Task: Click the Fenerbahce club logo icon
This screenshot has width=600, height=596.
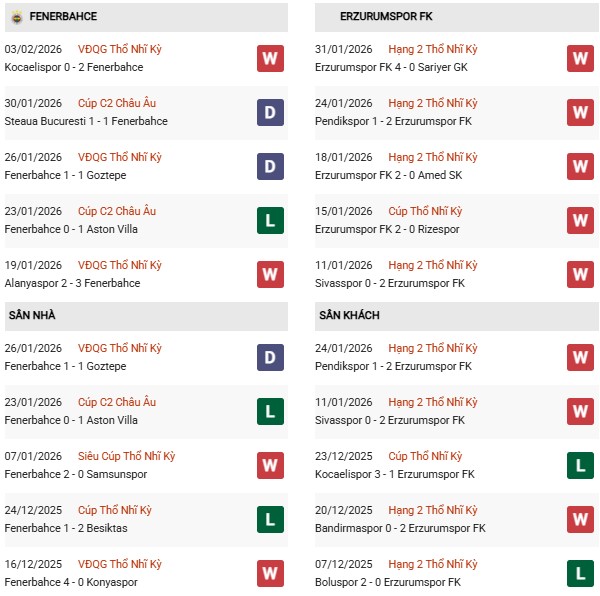Action: tap(16, 16)
